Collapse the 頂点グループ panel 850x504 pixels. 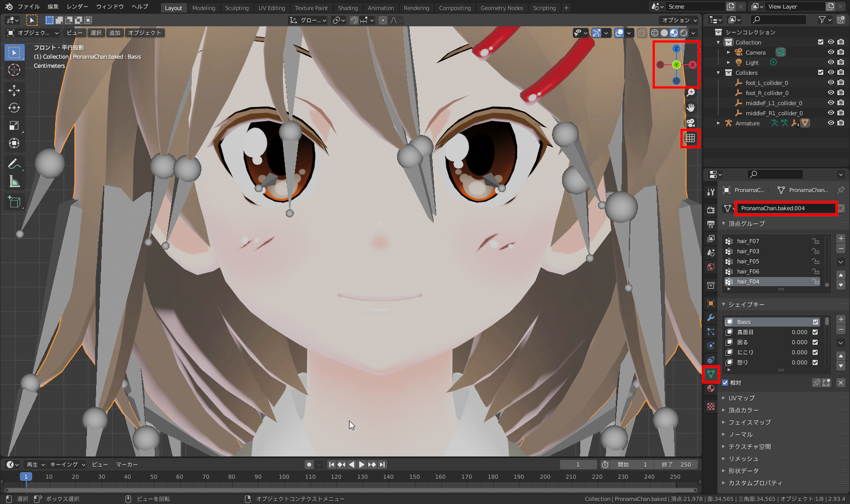(724, 223)
